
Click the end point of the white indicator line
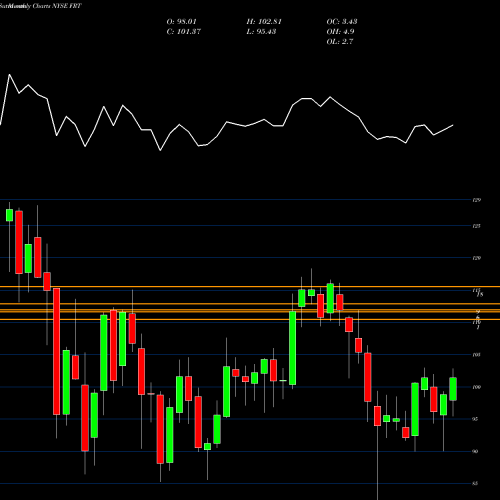click(453, 125)
